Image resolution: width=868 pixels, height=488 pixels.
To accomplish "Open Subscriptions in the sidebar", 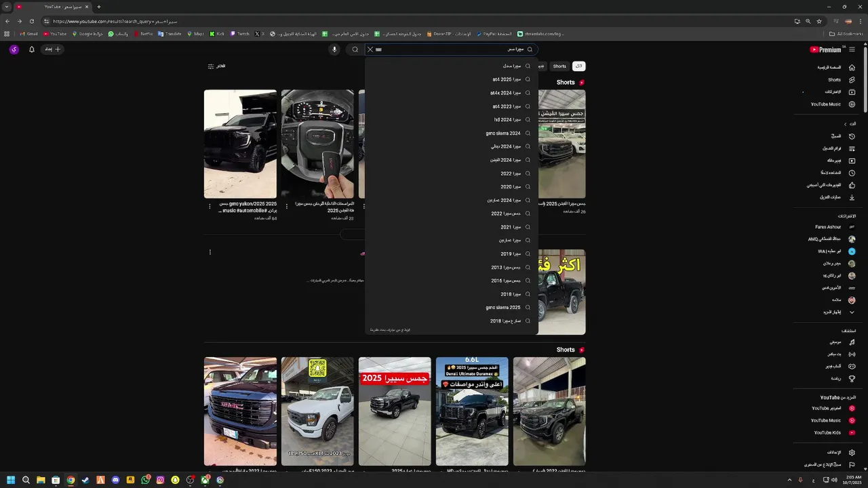I will 840,91.
